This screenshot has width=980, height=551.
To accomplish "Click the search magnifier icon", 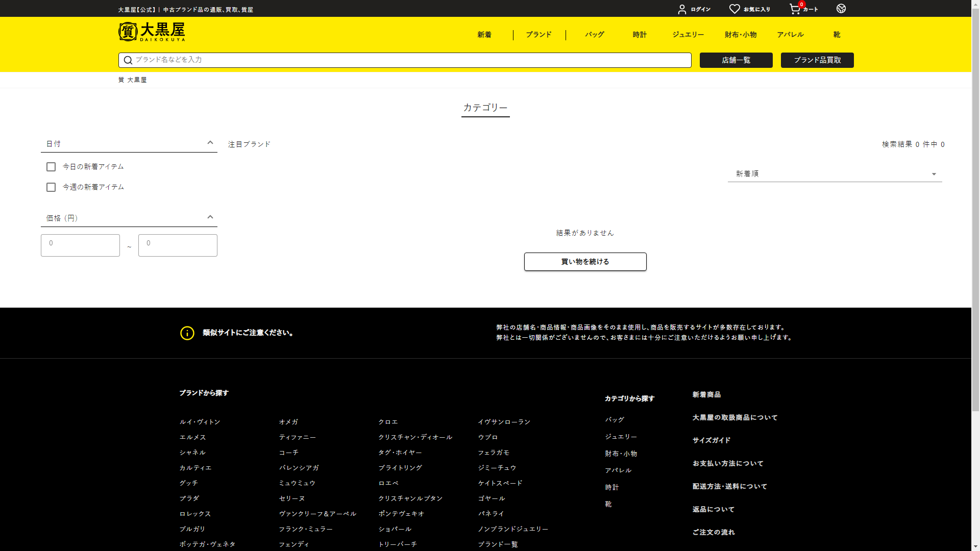I will point(128,60).
